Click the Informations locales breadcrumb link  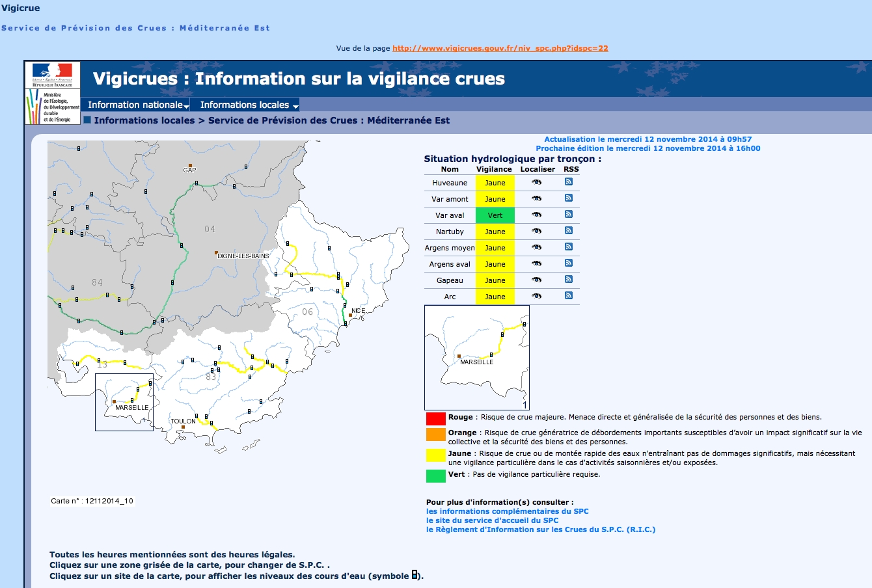144,120
